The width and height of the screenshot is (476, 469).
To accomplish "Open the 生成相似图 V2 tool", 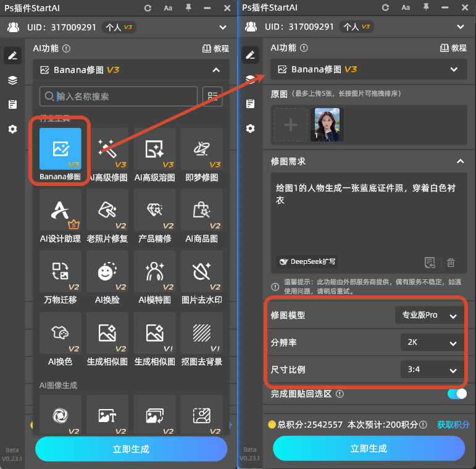I will point(107,333).
